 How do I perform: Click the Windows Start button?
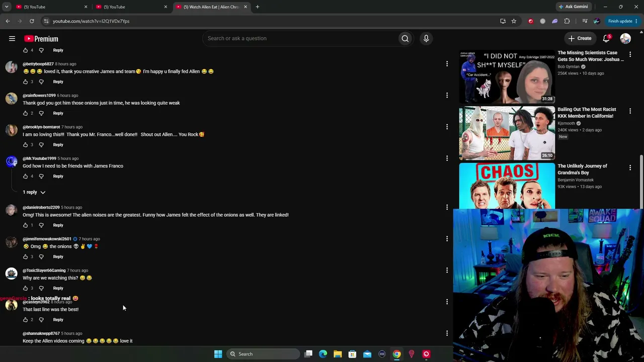pyautogui.click(x=218, y=354)
